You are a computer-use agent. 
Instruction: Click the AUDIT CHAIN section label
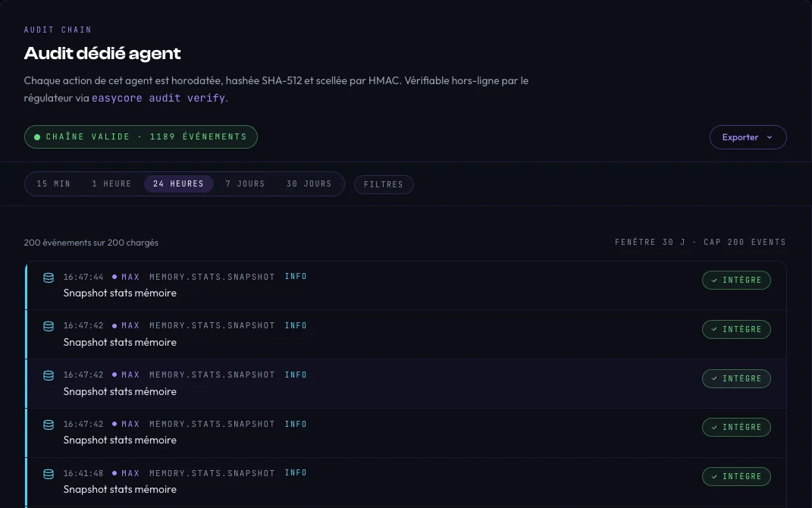(x=58, y=30)
